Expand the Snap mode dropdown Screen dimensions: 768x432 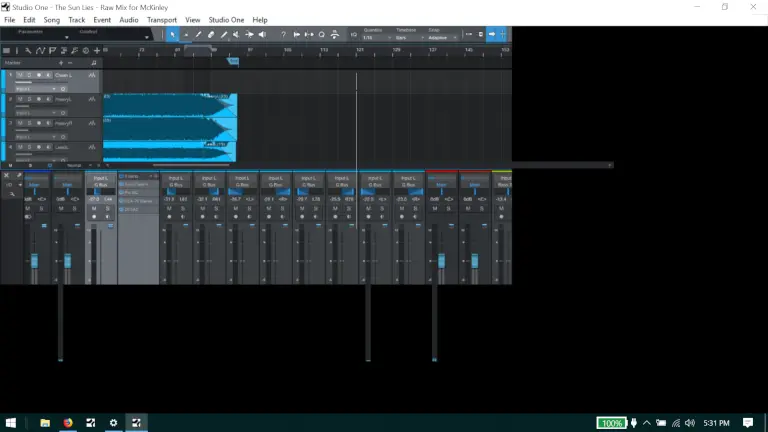pyautogui.click(x=440, y=38)
